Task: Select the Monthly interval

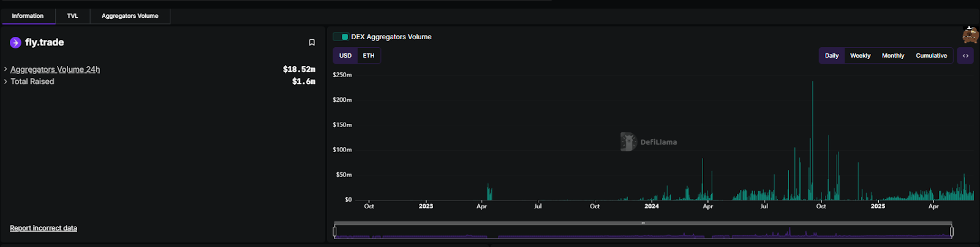Action: pyautogui.click(x=893, y=56)
